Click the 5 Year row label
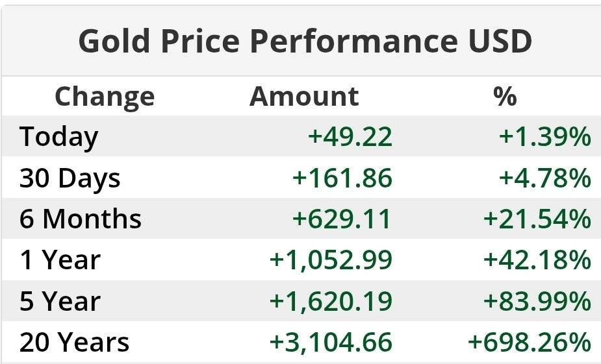Image resolution: width=601 pixels, height=364 pixels. point(60,302)
